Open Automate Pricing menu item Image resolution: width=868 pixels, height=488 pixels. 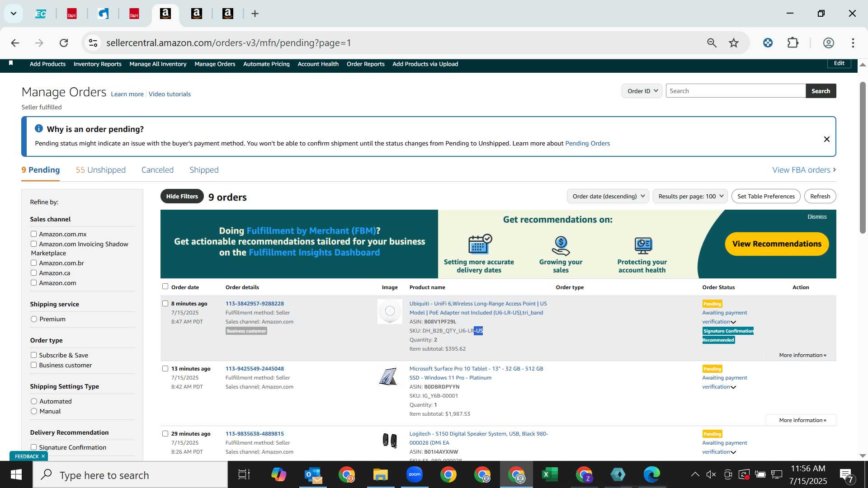click(266, 64)
